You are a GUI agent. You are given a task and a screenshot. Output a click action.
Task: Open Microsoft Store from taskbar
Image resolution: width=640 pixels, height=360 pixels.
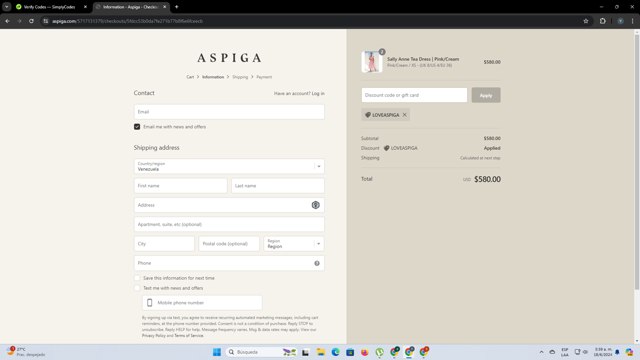pos(350,352)
